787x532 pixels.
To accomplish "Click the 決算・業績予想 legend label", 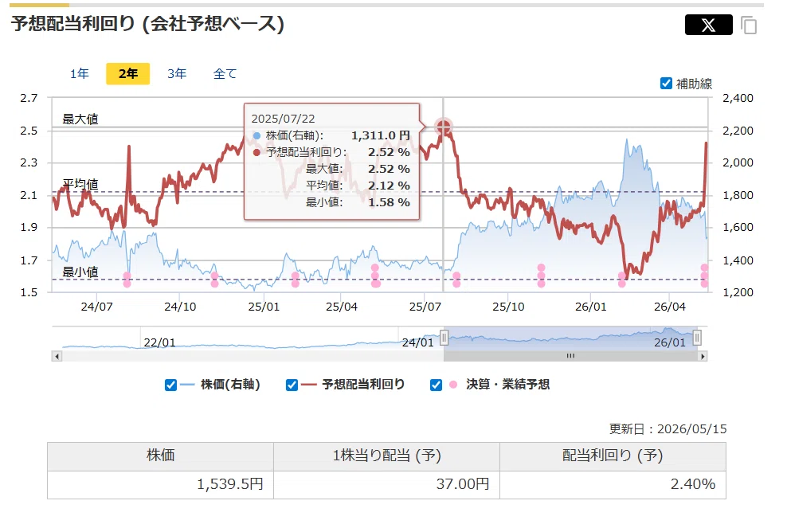I will 508,385.
